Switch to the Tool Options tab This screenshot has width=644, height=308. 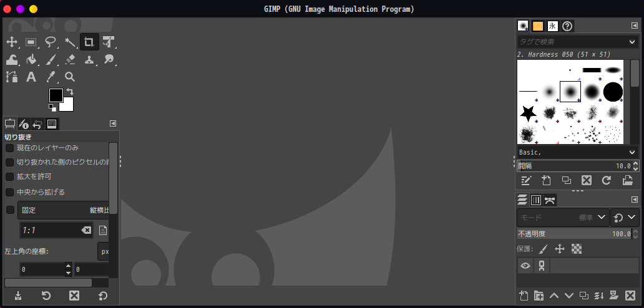[x=10, y=123]
